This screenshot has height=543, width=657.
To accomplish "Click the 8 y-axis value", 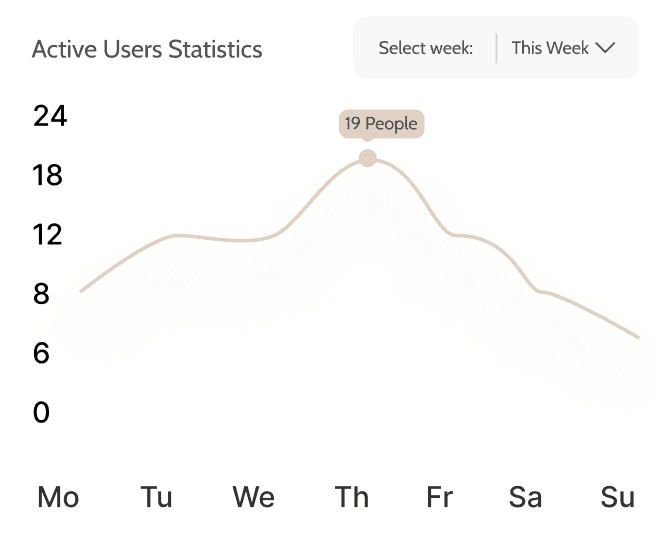I will point(41,294).
